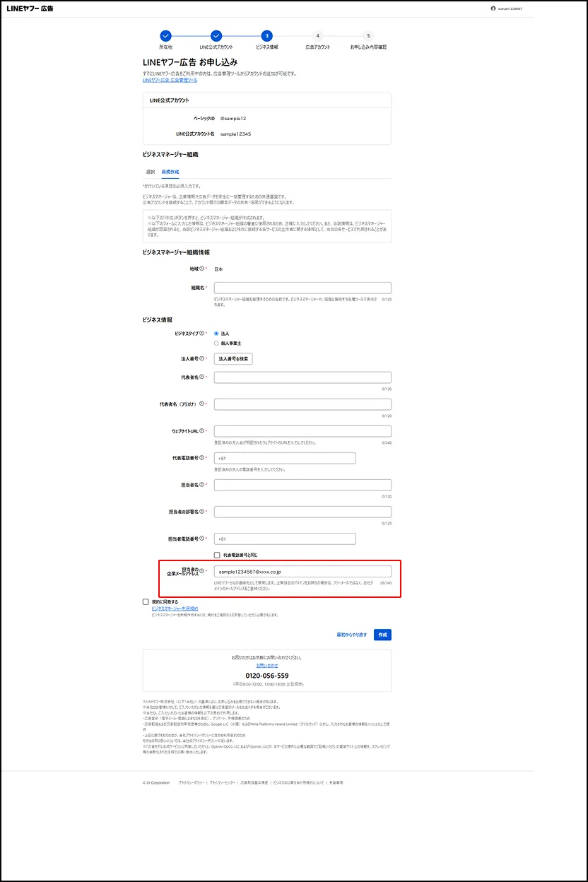The image size is (588, 882).
Task: Open the プライバシーポリシー footer link
Action: tap(192, 783)
